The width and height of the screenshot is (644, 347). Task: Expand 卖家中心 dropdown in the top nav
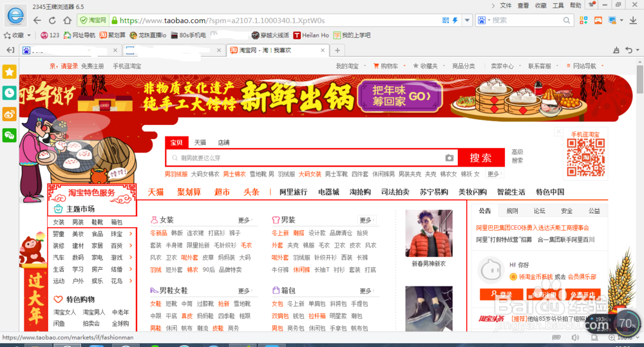(x=520, y=66)
